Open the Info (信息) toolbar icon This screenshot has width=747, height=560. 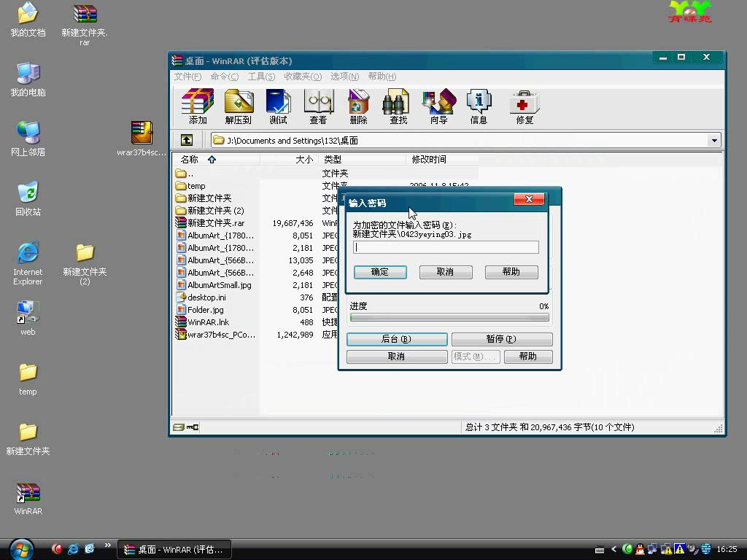(479, 106)
